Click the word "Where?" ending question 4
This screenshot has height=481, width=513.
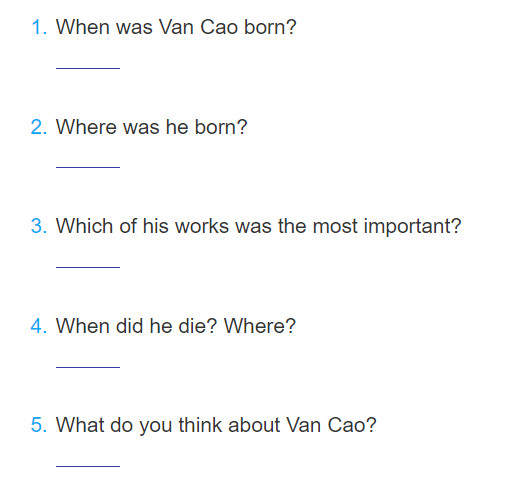(x=260, y=326)
